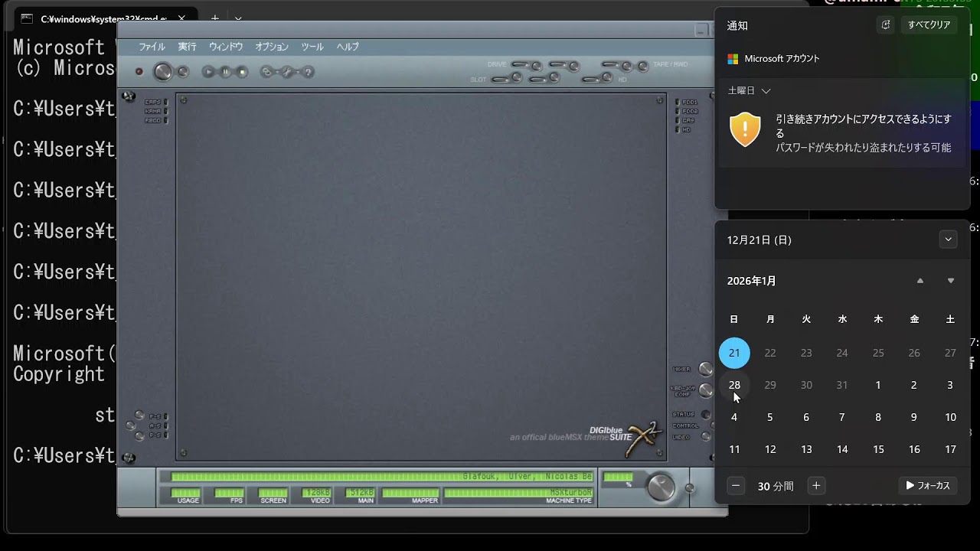Screen dimensions: 980x551
Task: Select date 17 in the calendar
Action: point(950,449)
